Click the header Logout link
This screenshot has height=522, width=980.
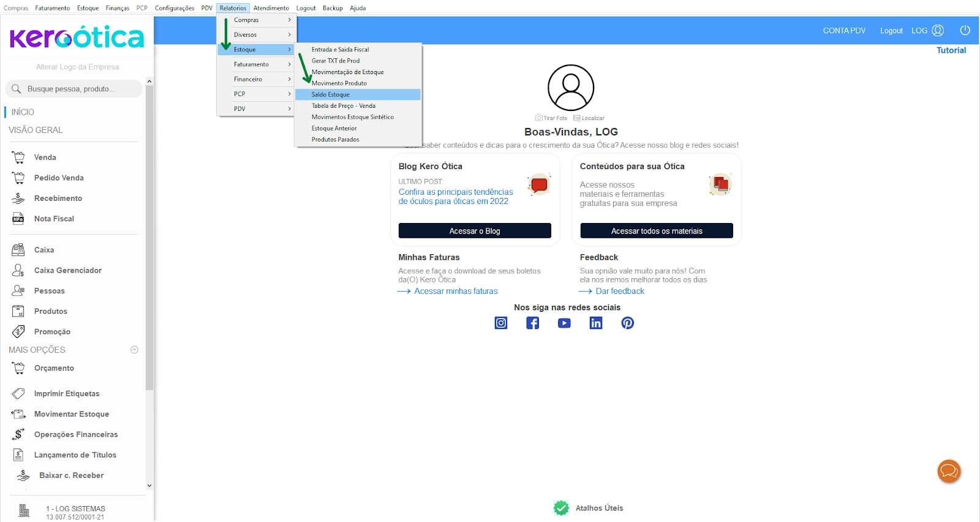point(891,31)
